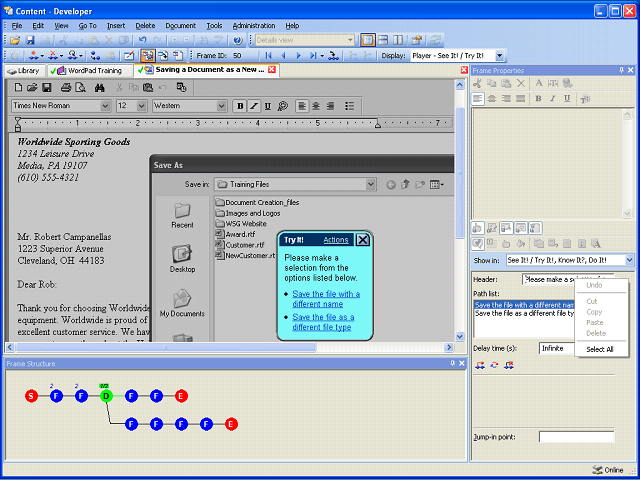Click the down arrow of screenshot vertical scrollbar

point(460,337)
